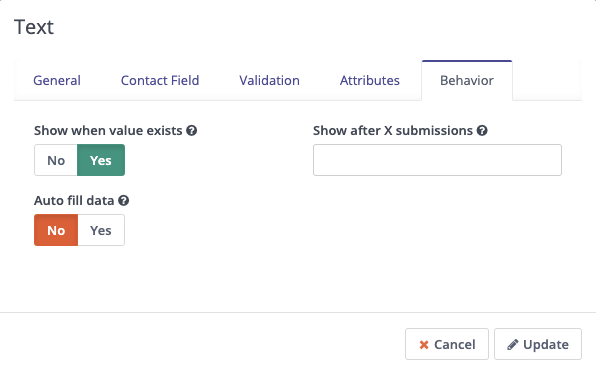
Task: Click the Show after X submissions label
Action: coord(393,131)
